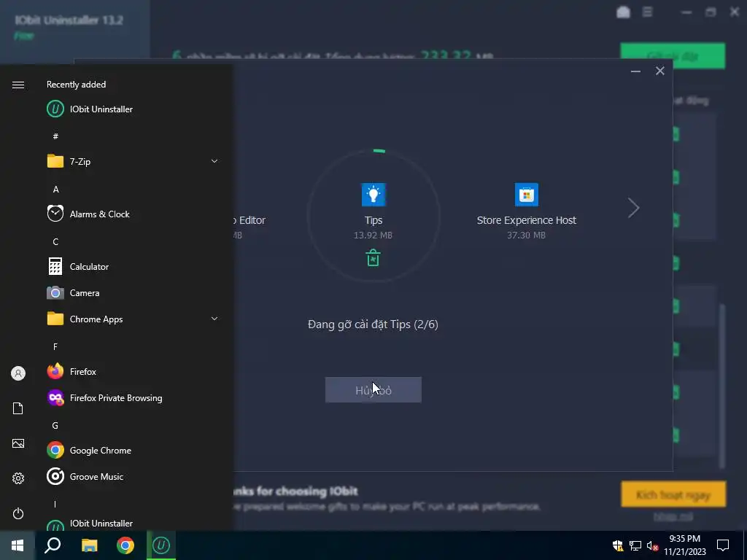
Task: Open the notification center icon
Action: tap(723, 545)
